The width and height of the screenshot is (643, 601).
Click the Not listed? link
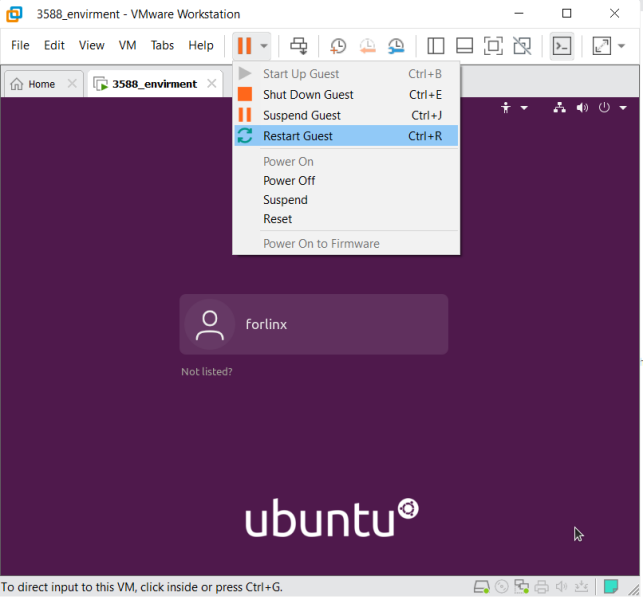coord(207,371)
